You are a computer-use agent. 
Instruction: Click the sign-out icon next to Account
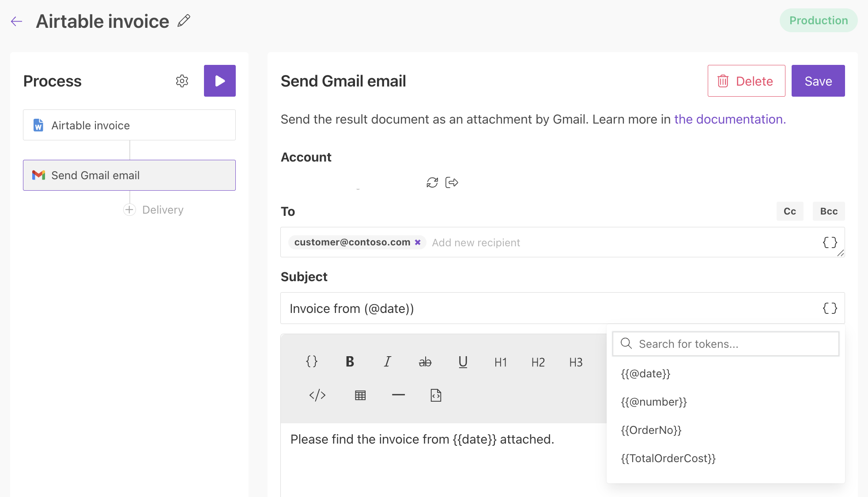click(452, 182)
